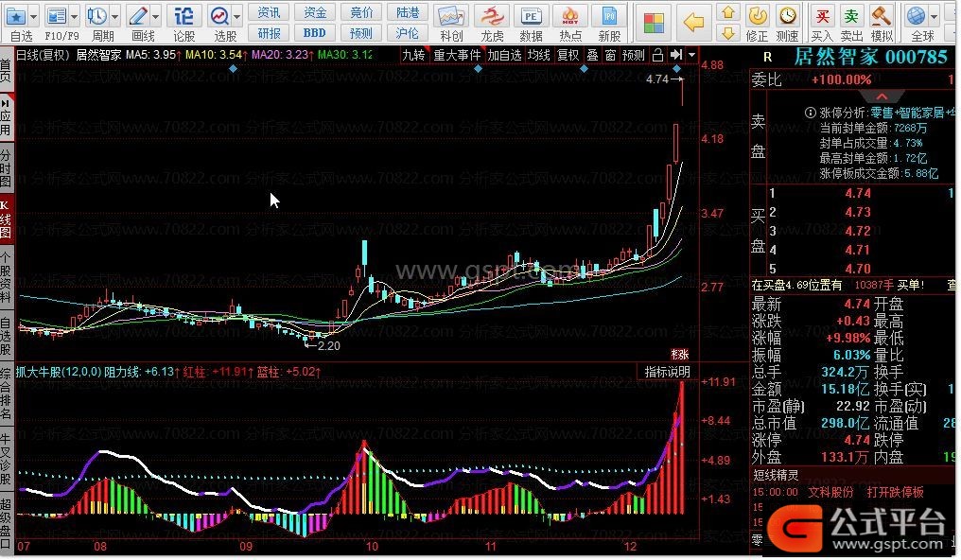Screen dimensions: 961x560
Task: Click the BBD button
Action: 315,33
